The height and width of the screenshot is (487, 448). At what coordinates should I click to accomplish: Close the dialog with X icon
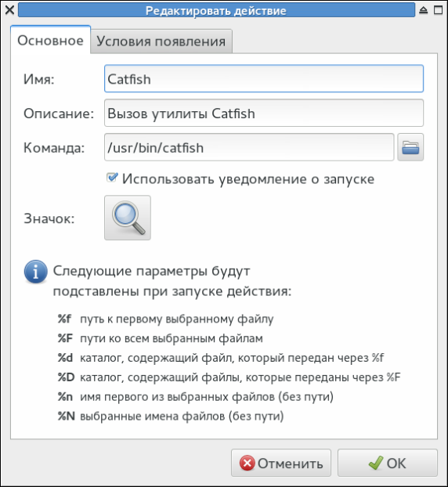tap(9, 10)
